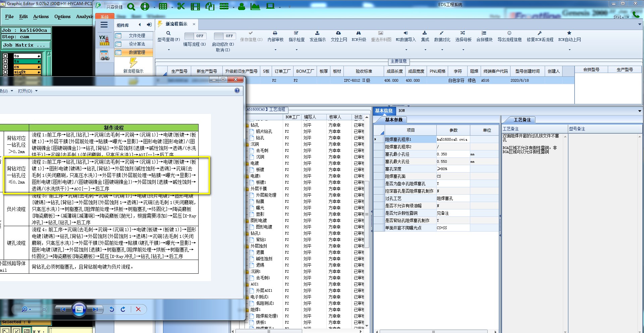Open the hamburger menu in the EDS sidebar

[104, 25]
